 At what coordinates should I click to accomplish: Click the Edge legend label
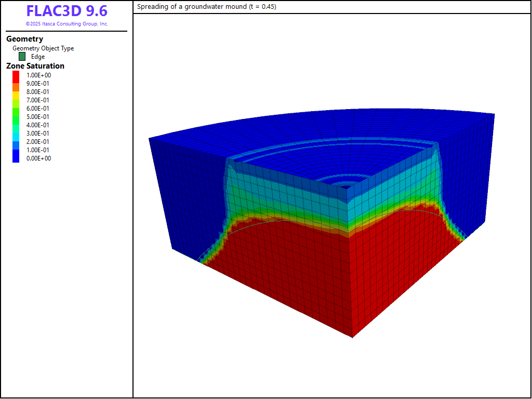38,57
